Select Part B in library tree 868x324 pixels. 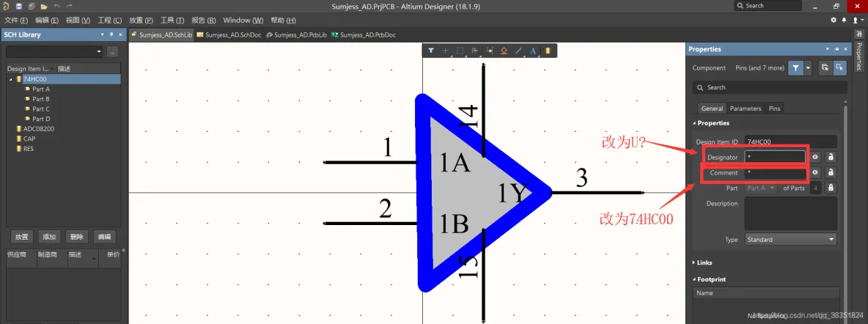point(41,99)
